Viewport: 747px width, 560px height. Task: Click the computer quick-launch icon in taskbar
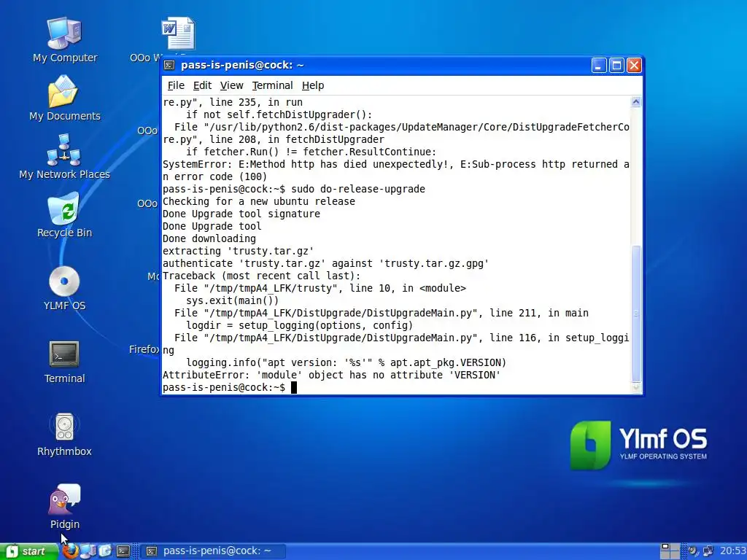pyautogui.click(x=88, y=551)
